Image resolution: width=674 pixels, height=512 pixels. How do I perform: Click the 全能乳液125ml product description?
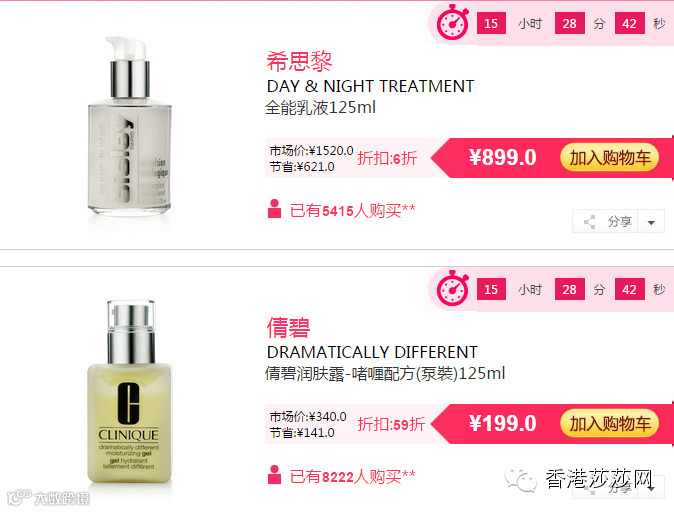320,107
